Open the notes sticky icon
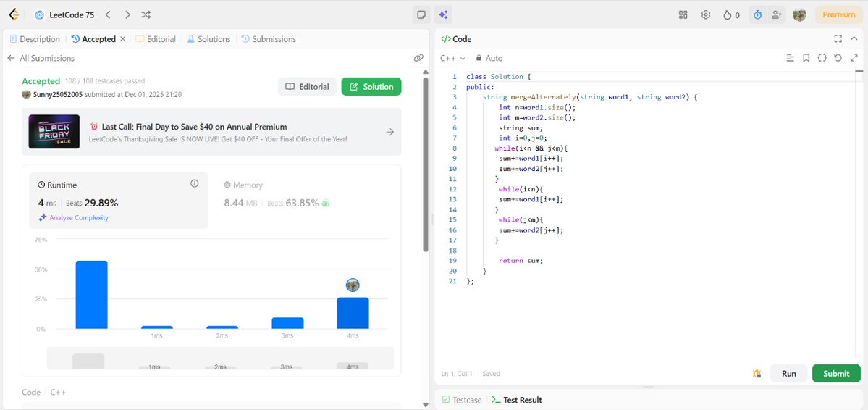The width and height of the screenshot is (868, 410). [x=421, y=15]
